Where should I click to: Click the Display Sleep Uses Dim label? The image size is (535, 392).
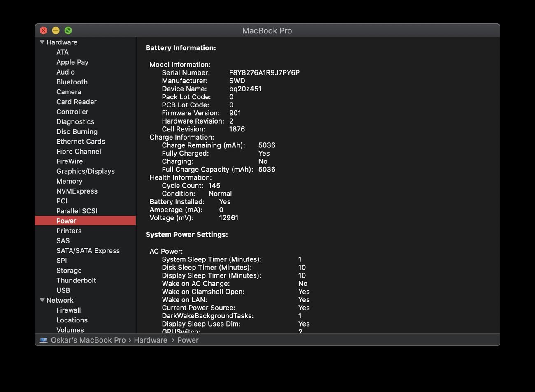click(x=201, y=324)
